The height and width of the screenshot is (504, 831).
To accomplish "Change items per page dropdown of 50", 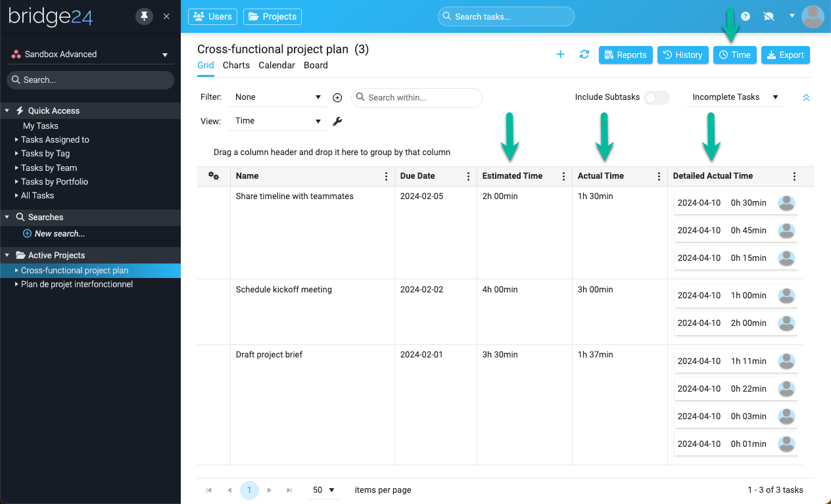I will [323, 490].
